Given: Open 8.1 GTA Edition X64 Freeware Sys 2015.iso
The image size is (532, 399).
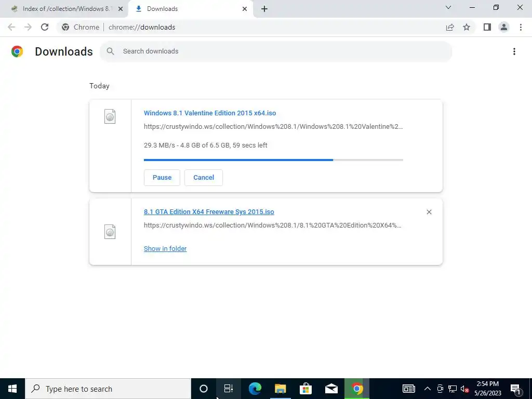Looking at the screenshot, I should [209, 212].
